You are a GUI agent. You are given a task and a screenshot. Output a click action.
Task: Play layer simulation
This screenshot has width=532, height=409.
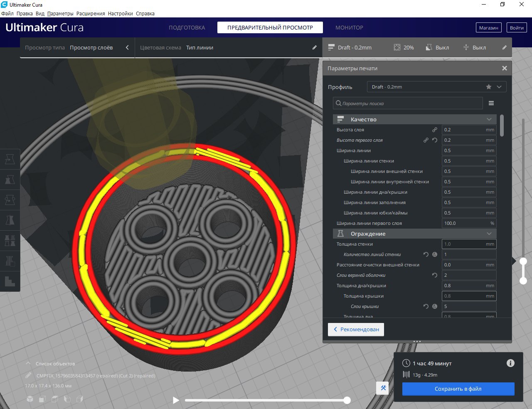[x=176, y=400]
